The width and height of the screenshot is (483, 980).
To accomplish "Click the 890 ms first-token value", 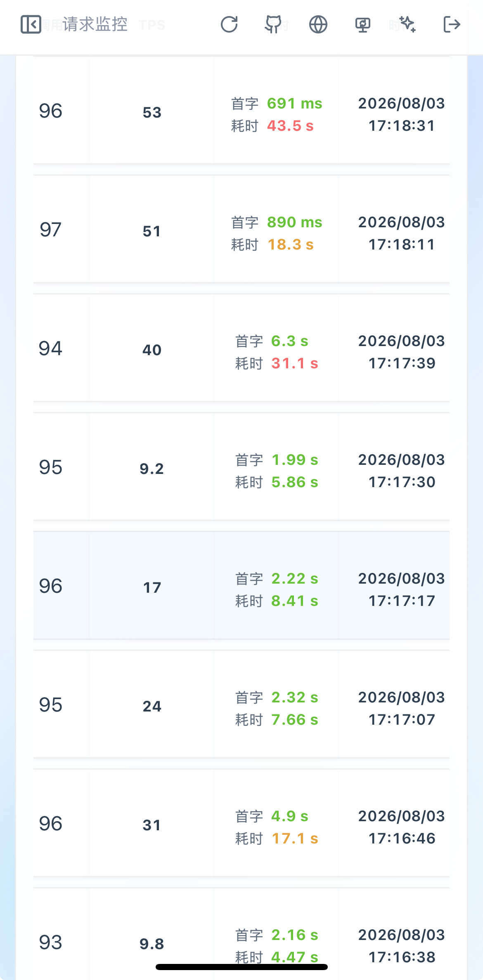I will [295, 222].
